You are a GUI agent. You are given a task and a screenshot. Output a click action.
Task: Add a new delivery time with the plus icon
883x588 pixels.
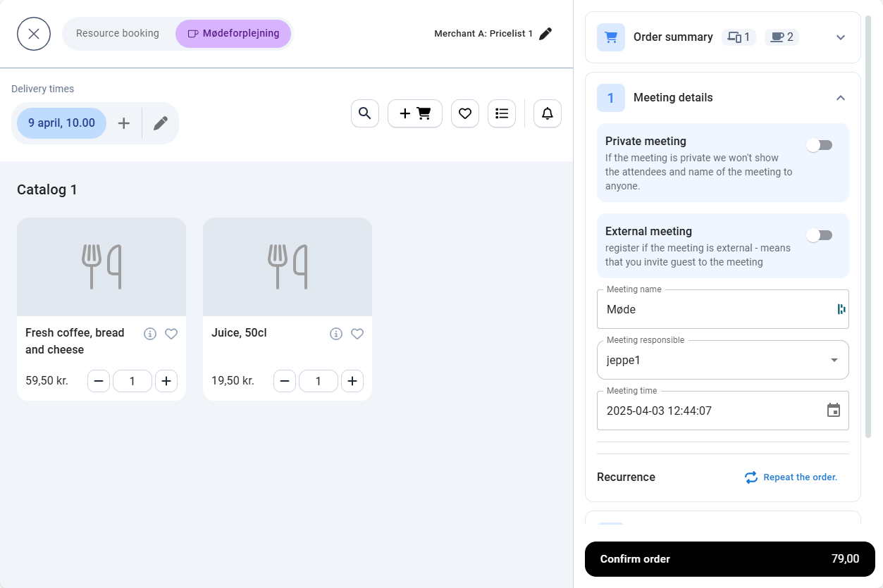click(124, 123)
